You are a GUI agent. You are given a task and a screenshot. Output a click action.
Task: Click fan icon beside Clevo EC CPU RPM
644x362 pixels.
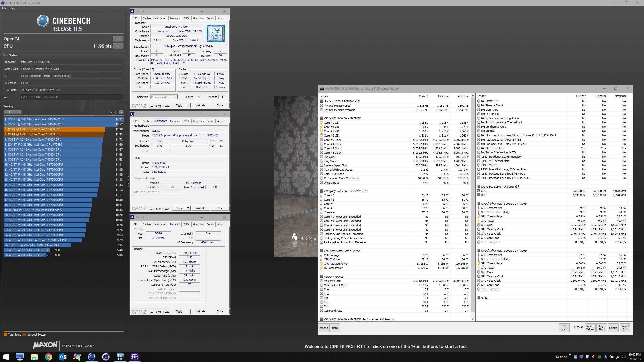pos(479,191)
